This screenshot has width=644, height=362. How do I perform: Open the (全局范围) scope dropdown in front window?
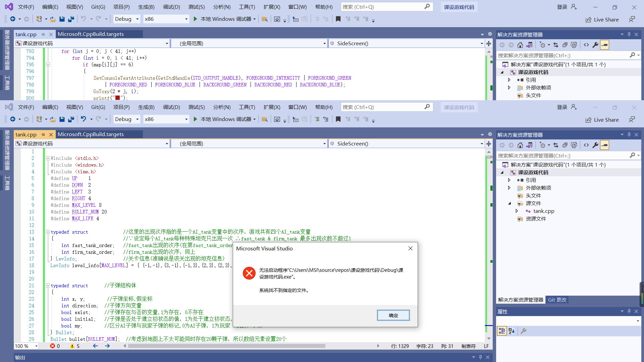point(249,144)
